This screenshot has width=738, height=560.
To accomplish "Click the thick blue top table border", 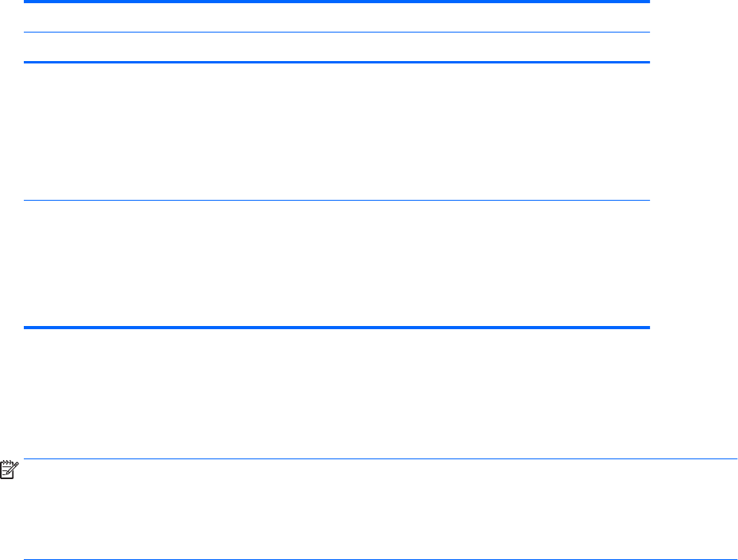I will pyautogui.click(x=336, y=2).
